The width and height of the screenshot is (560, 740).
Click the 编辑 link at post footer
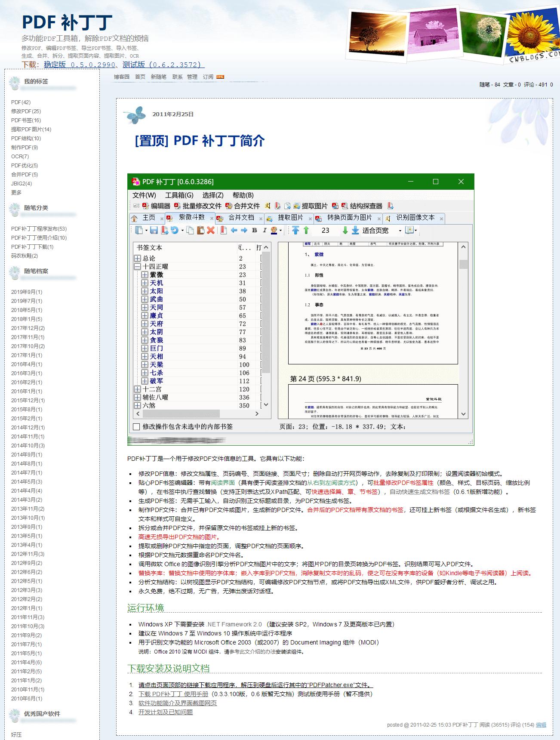click(x=541, y=725)
